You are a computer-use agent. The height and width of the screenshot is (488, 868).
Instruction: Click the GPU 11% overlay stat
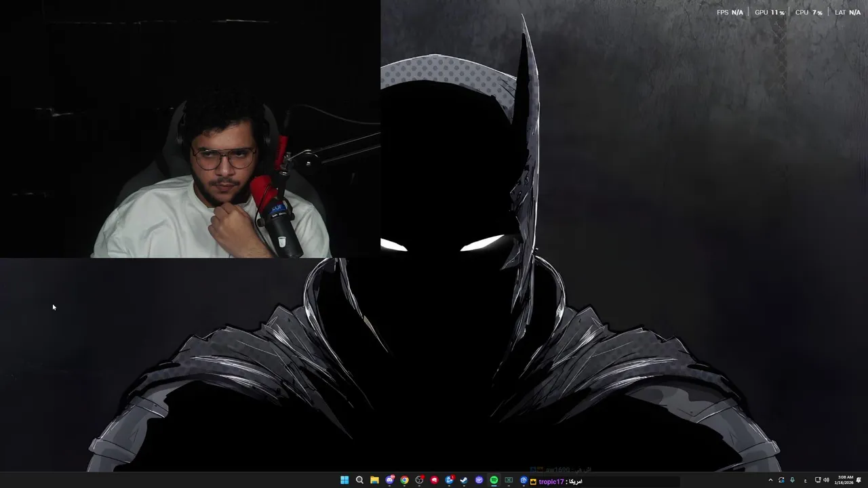coord(770,12)
